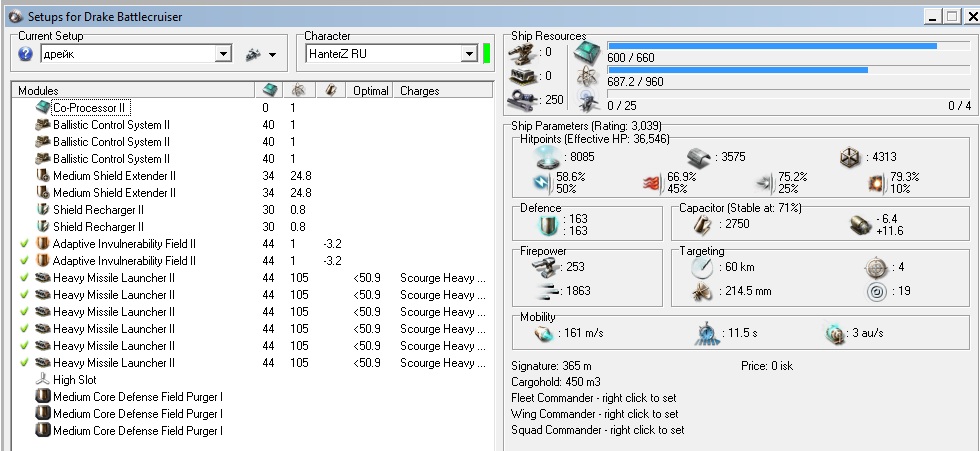Image resolution: width=980 pixels, height=451 pixels.
Task: Click the sensor strength icon showing 19
Action: [x=877, y=292]
